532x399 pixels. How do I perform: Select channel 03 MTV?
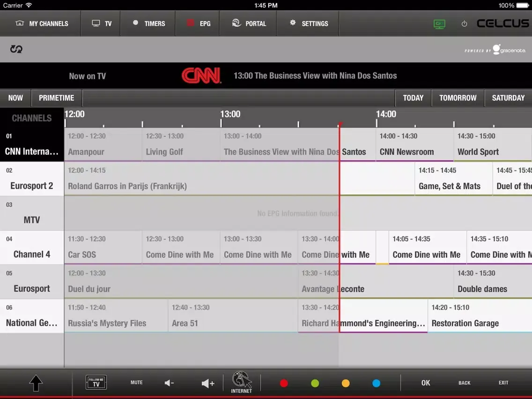pyautogui.click(x=32, y=213)
